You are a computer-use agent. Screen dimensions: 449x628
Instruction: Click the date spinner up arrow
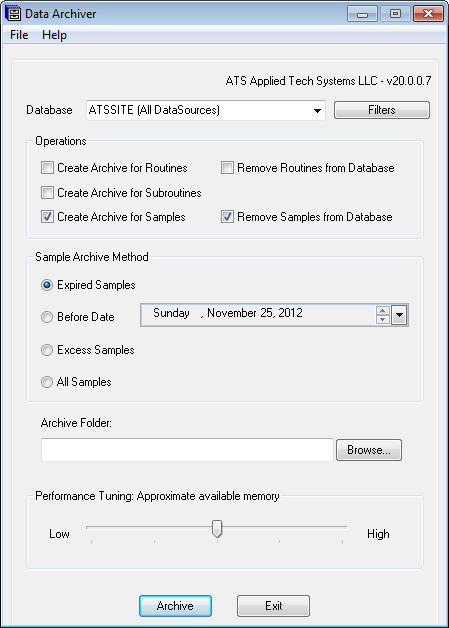[x=383, y=311]
